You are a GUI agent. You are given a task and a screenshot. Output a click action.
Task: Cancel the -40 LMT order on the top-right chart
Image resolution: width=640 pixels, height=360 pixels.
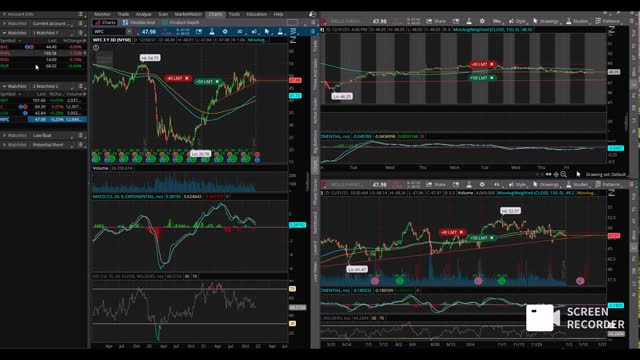(492, 64)
